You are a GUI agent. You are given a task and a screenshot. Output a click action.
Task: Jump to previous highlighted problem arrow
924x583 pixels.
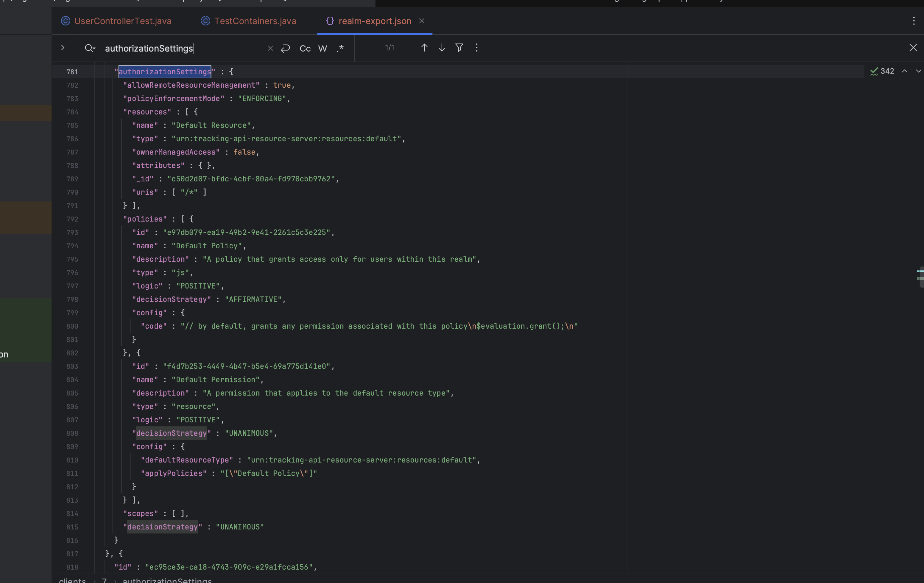905,71
